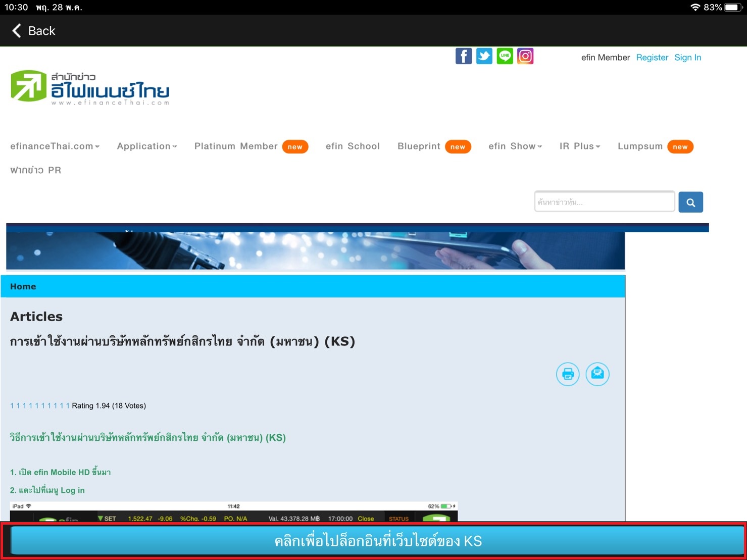Image resolution: width=747 pixels, height=560 pixels.
Task: Click the blue technology banner image
Action: coord(315,250)
